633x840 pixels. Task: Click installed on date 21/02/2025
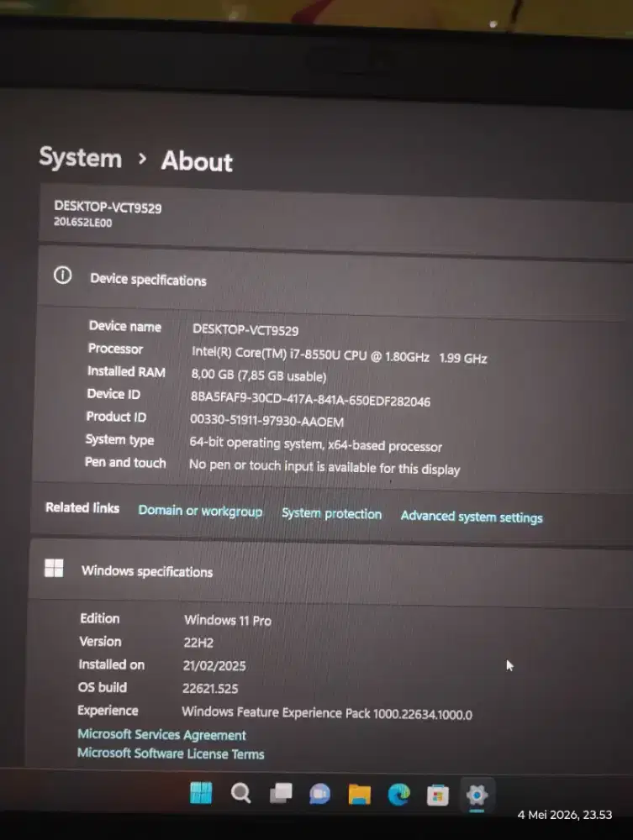(x=214, y=665)
